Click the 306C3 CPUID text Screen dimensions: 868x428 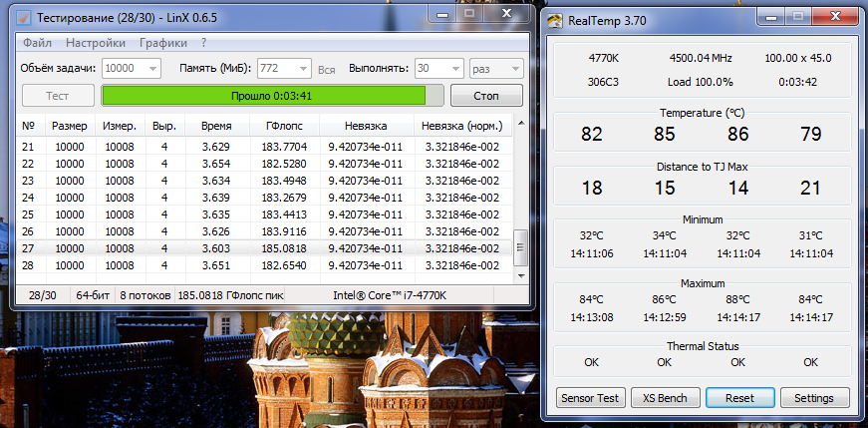(x=603, y=82)
